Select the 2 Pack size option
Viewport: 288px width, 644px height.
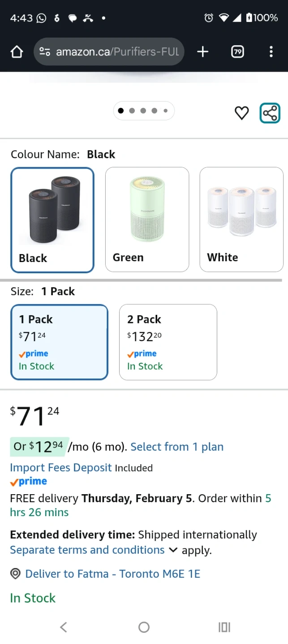click(168, 342)
